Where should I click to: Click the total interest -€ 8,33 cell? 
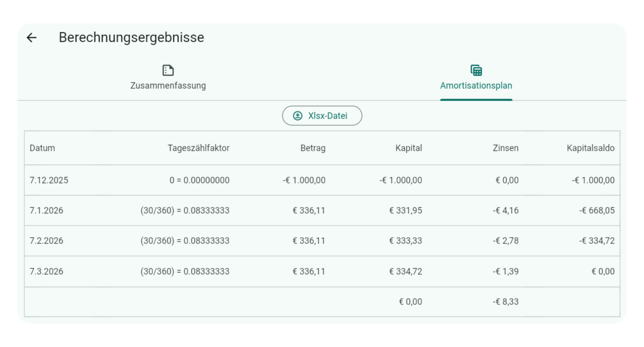506,302
